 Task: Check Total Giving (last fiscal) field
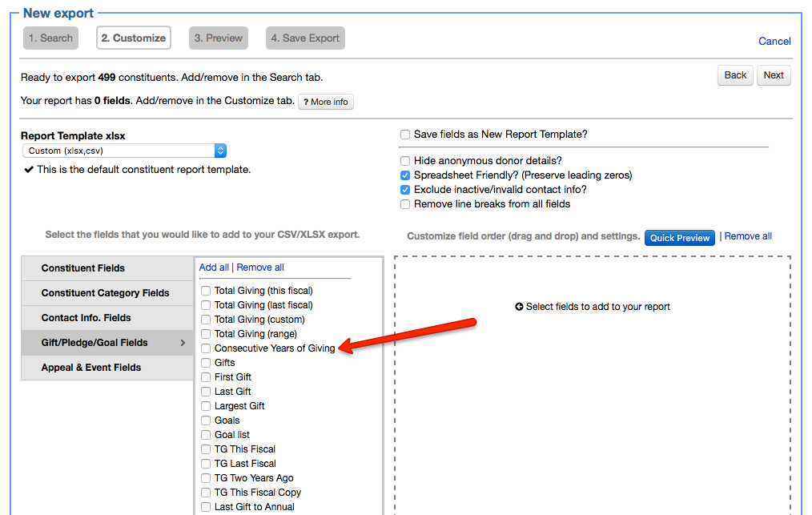pyautogui.click(x=206, y=305)
